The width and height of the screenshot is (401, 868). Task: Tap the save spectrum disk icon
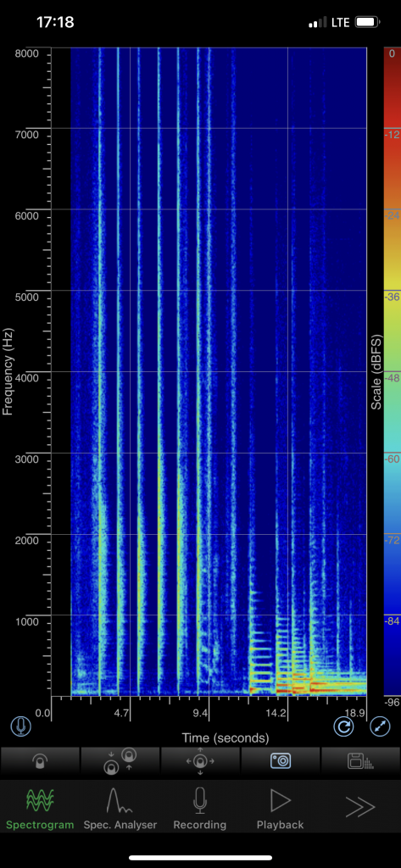[360, 761]
